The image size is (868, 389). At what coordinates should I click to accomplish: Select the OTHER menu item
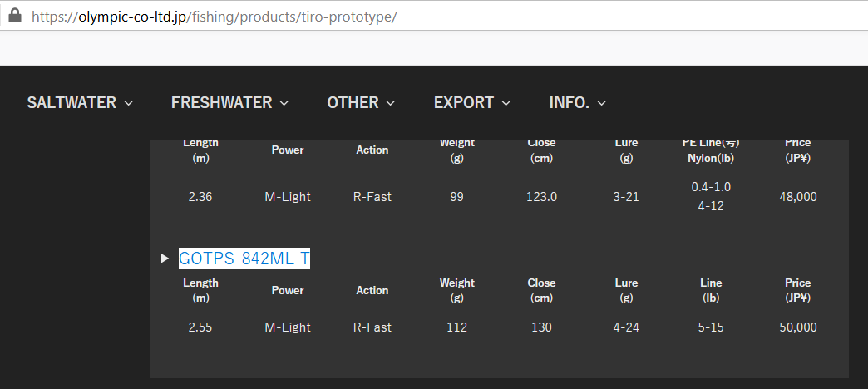click(353, 103)
